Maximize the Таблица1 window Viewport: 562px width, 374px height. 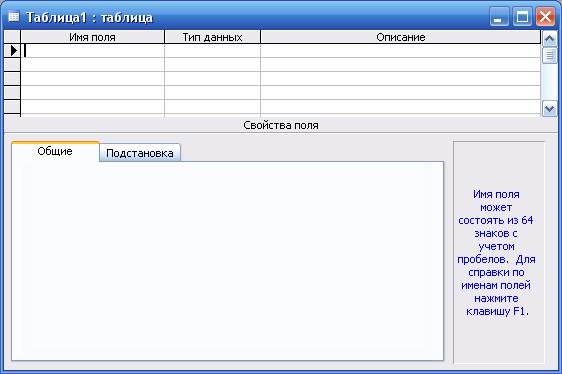(522, 17)
